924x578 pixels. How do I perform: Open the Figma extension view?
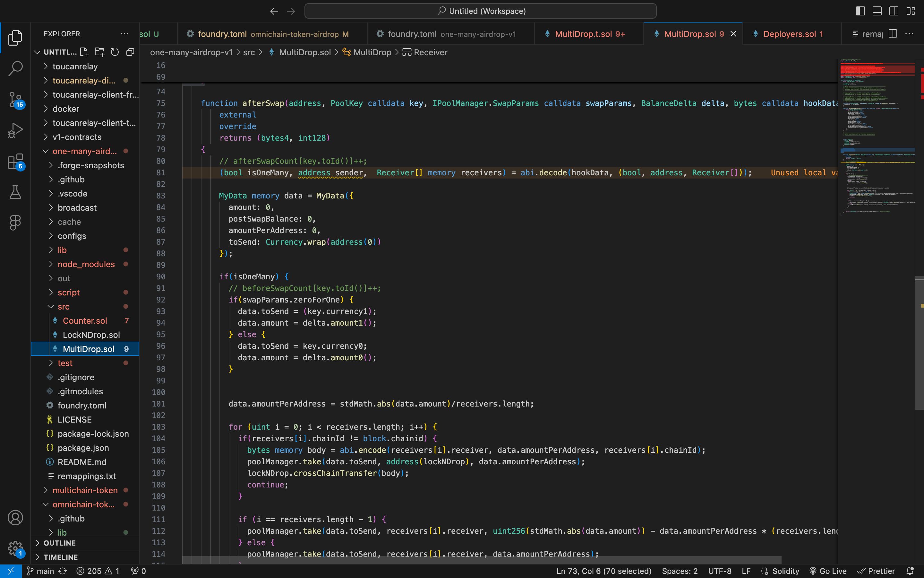15,223
